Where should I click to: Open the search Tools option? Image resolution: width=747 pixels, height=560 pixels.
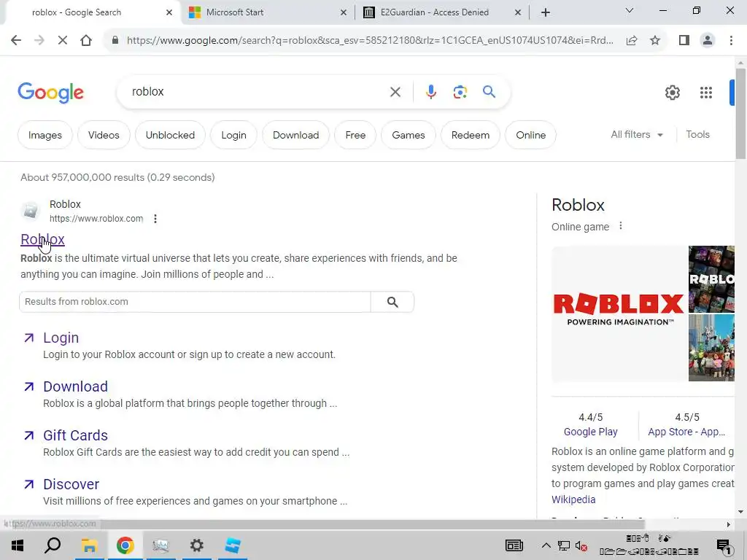click(697, 135)
